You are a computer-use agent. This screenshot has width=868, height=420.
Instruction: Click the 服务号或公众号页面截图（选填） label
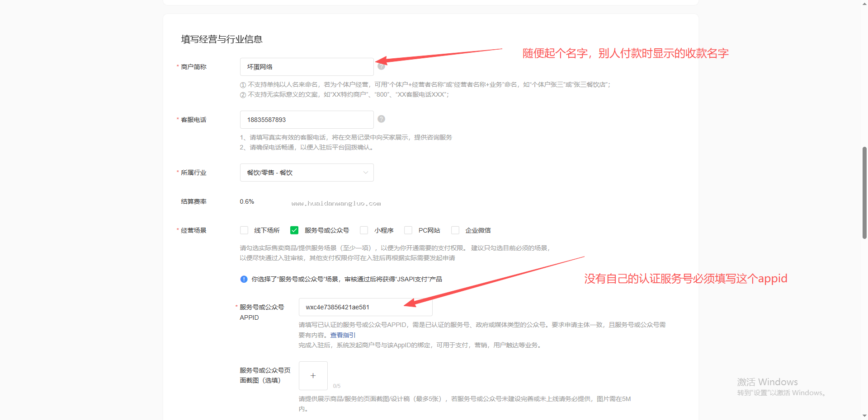point(265,375)
